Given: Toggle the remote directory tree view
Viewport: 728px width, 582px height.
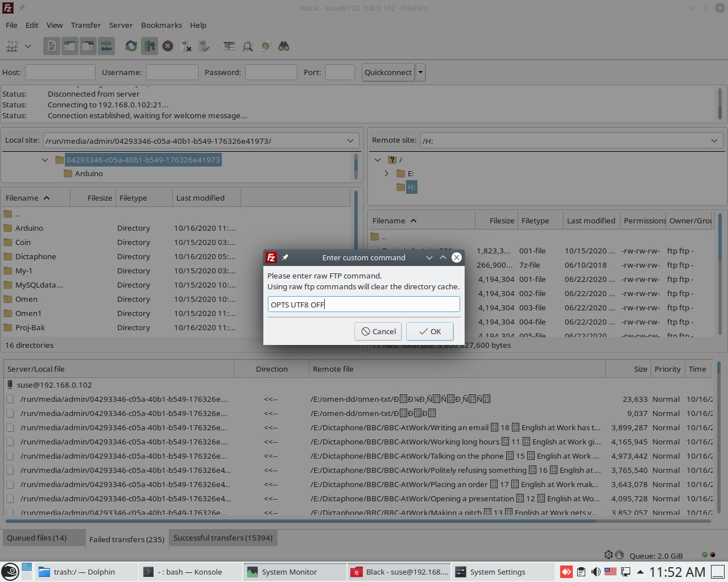Looking at the screenshot, I should pyautogui.click(x=88, y=46).
